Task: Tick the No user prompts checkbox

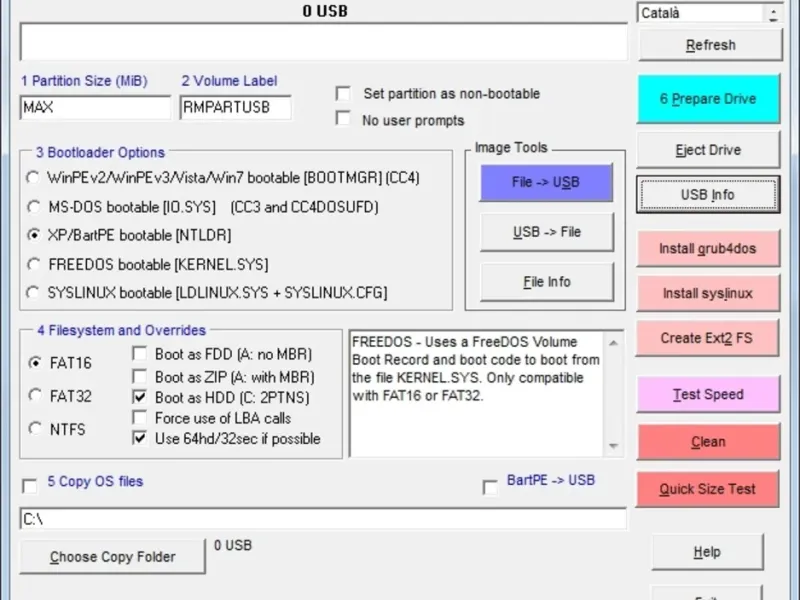Action: pos(343,118)
